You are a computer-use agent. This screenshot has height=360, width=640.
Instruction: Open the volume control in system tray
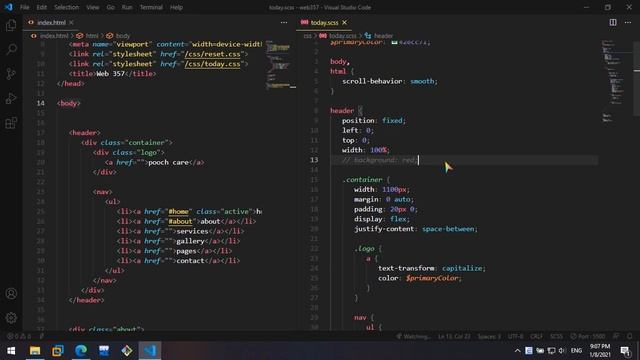[x=562, y=351]
